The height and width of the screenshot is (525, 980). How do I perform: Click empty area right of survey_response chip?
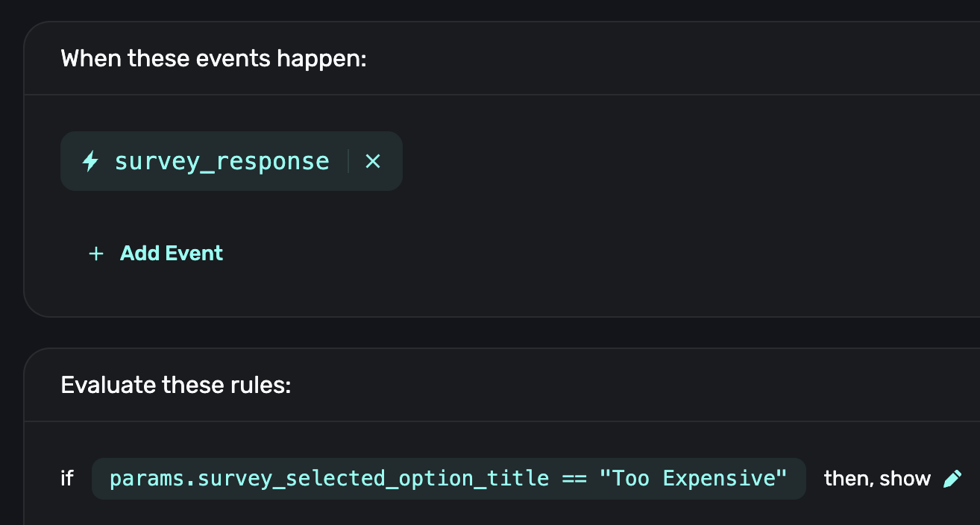pyautogui.click(x=634, y=161)
